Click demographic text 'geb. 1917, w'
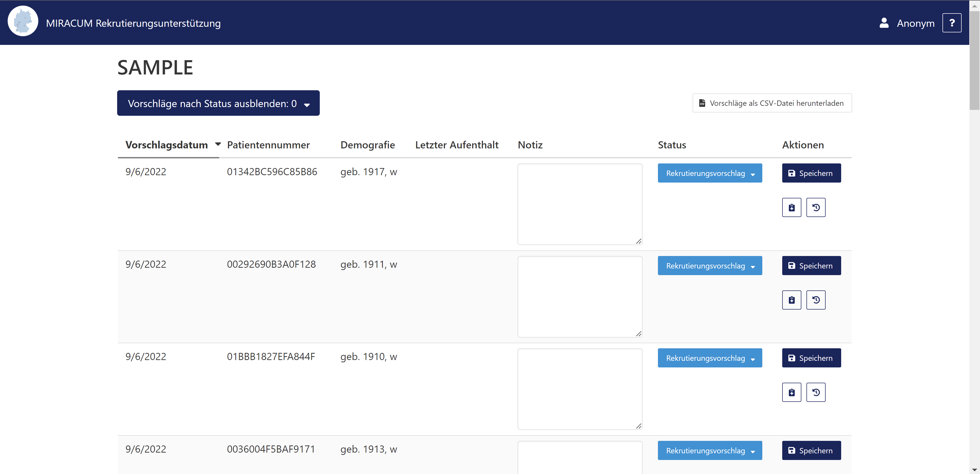 click(369, 172)
